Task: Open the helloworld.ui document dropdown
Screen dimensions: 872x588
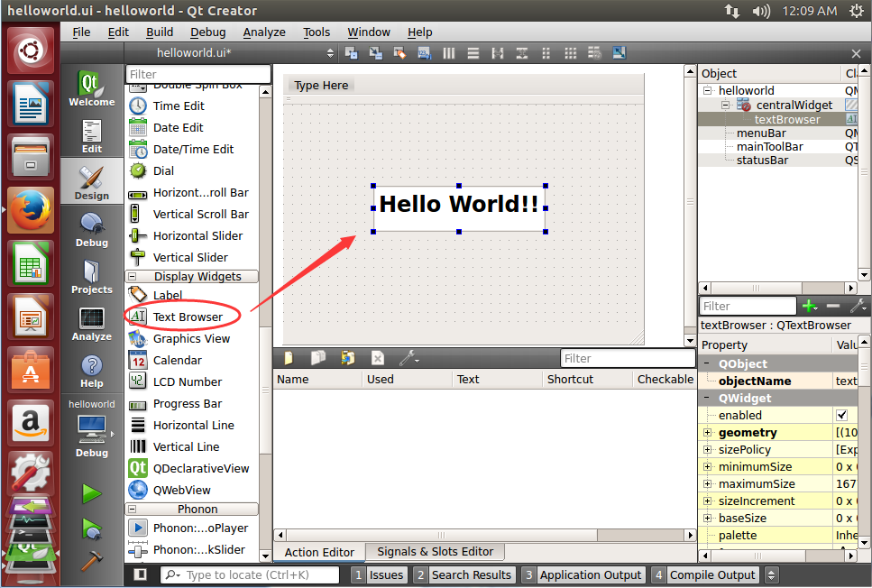Action: (232, 53)
